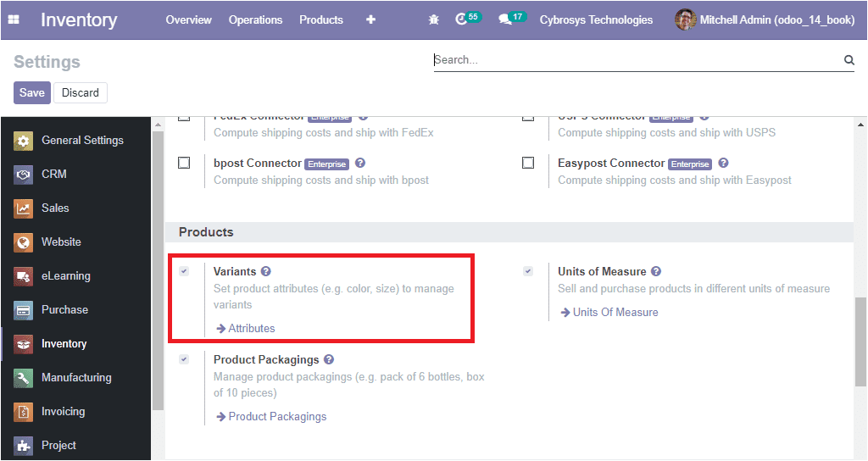This screenshot has width=868, height=461.
Task: Click Project puzzle icon in sidebar
Action: point(23,446)
